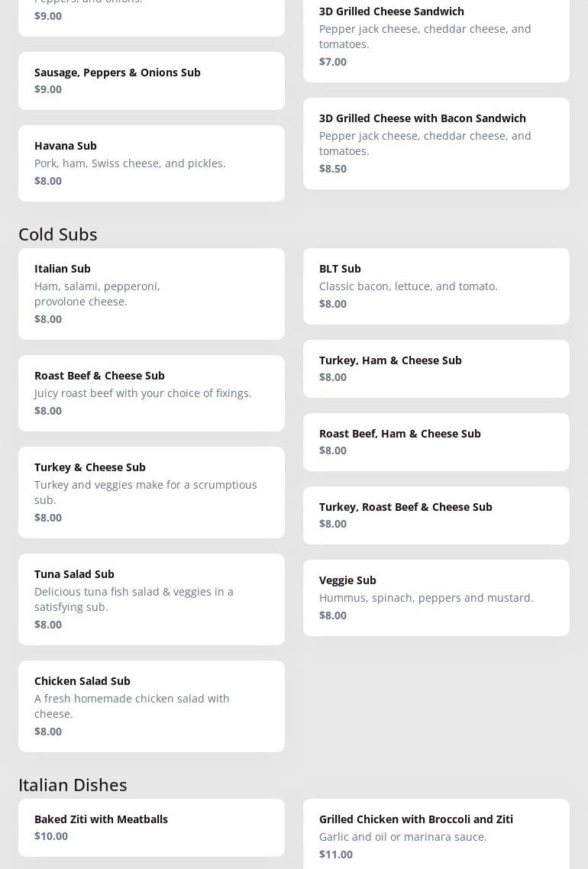Add 3D Grilled Cheese with Bacon Sandwich
Screen dimensions: 588x869
click(435, 143)
